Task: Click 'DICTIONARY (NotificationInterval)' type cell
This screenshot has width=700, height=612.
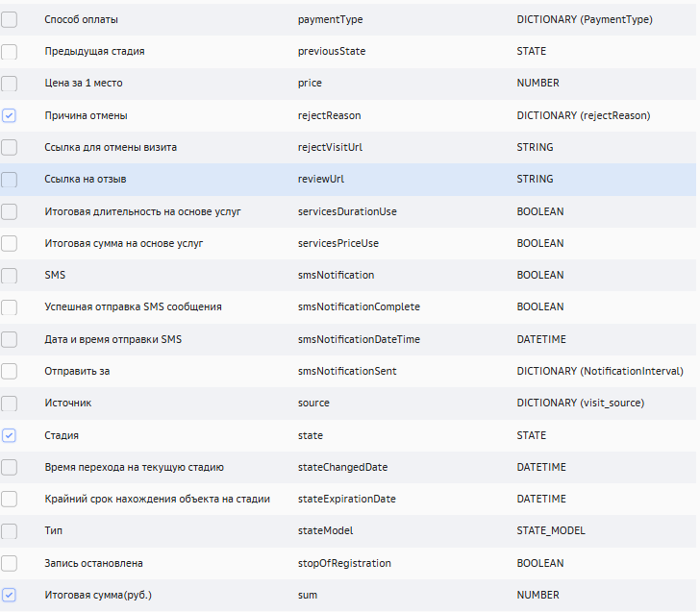Action: click(x=600, y=371)
